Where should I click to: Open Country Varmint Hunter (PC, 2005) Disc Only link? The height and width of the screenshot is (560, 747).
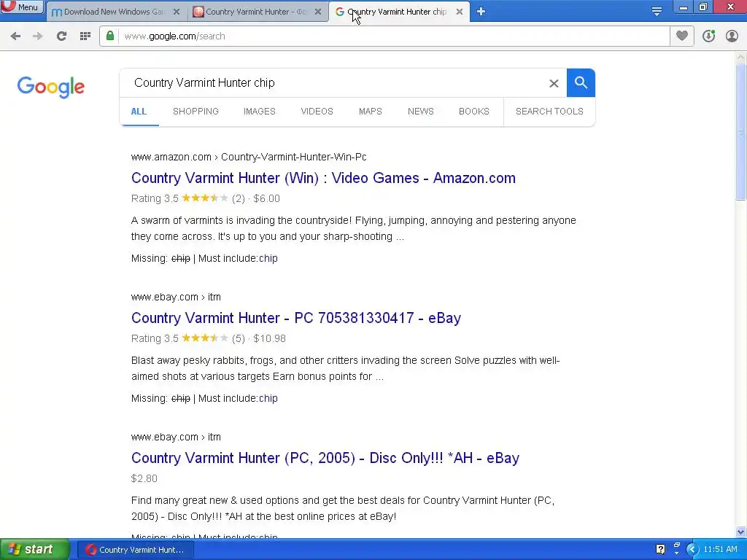tap(325, 458)
